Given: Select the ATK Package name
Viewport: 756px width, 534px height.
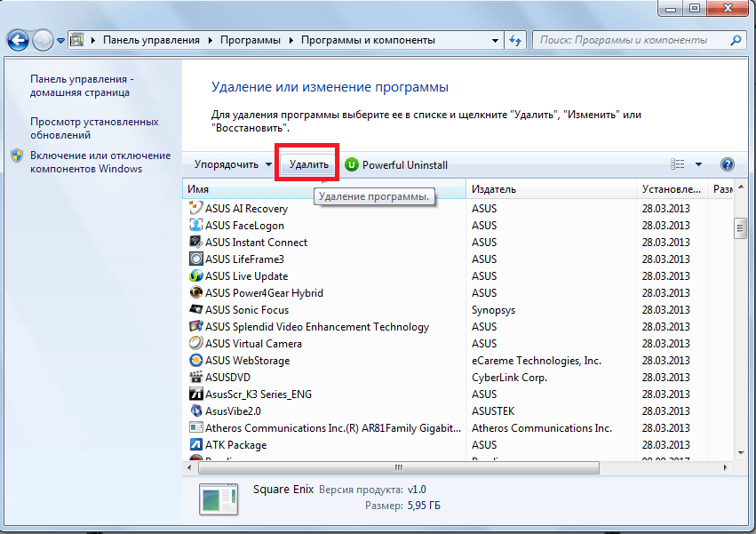Looking at the screenshot, I should (x=235, y=445).
